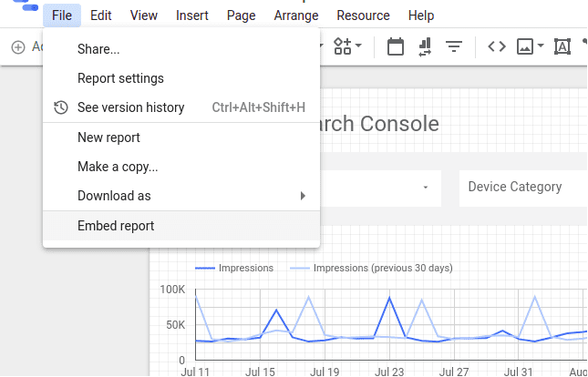This screenshot has height=377, width=588.
Task: Open the Insert menu
Action: 192,15
